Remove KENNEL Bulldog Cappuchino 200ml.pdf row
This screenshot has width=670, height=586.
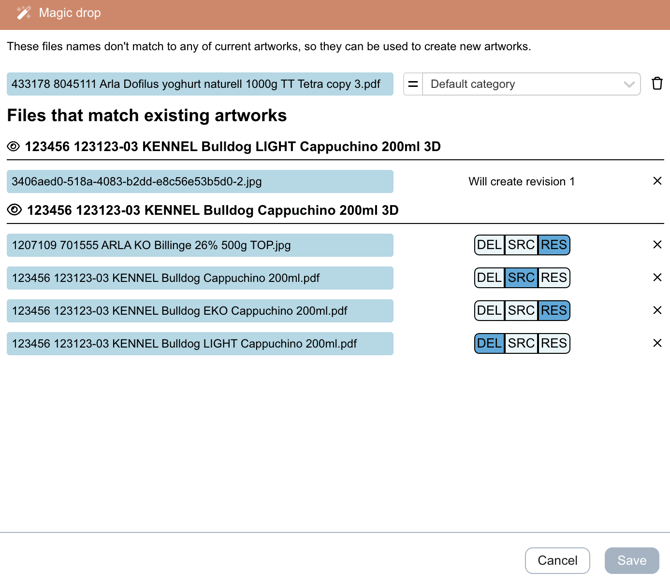point(657,278)
